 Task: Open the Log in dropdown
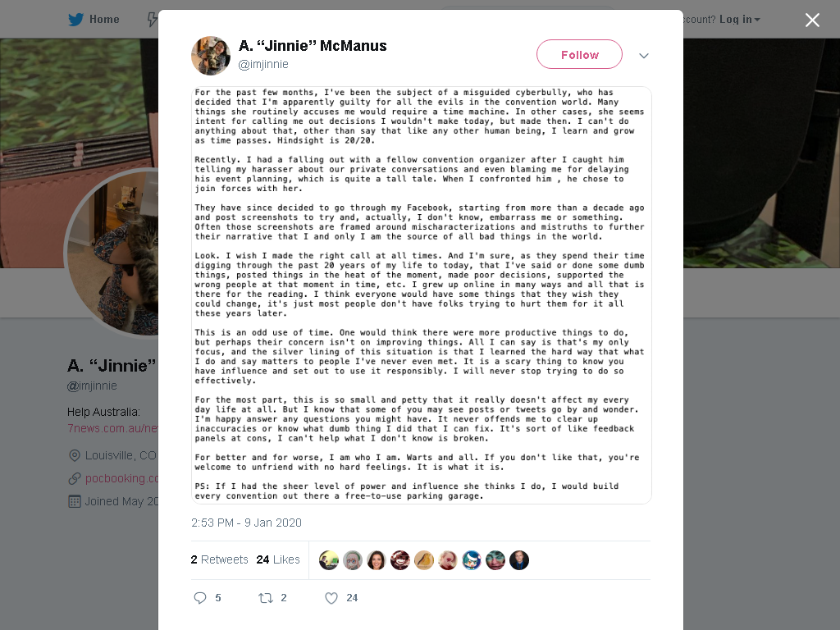[739, 20]
